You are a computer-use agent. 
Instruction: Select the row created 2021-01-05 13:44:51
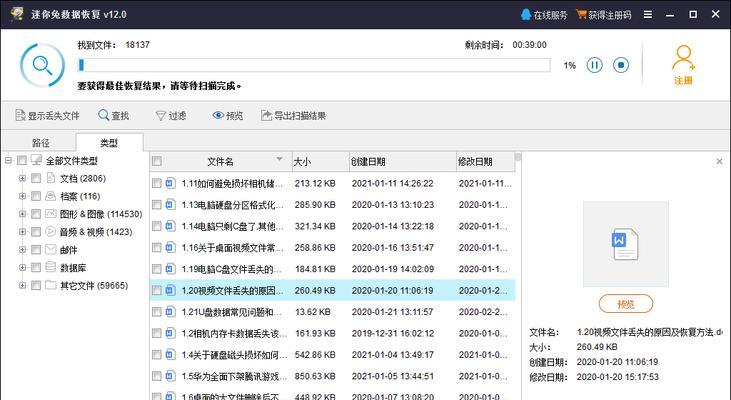332,376
